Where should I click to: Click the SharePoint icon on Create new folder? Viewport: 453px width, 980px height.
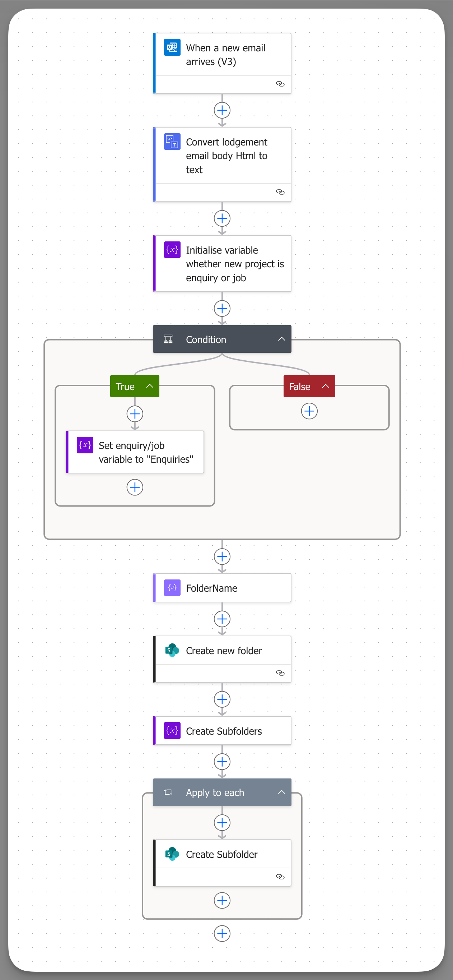tap(172, 650)
